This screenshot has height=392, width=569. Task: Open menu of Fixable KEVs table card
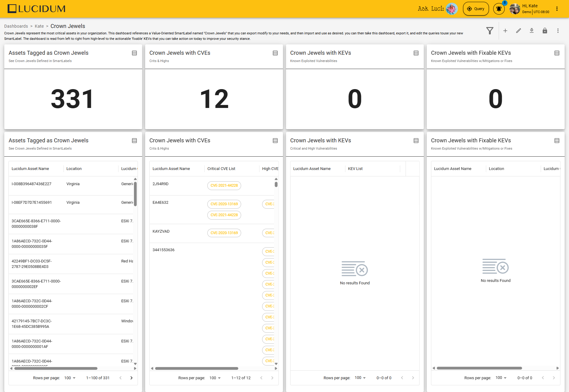click(x=557, y=140)
